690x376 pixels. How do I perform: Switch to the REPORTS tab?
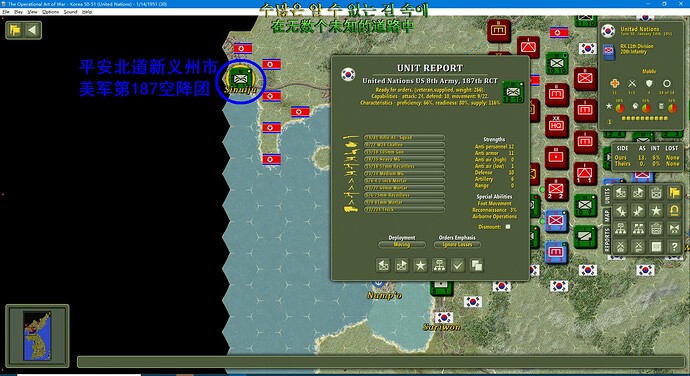(607, 240)
